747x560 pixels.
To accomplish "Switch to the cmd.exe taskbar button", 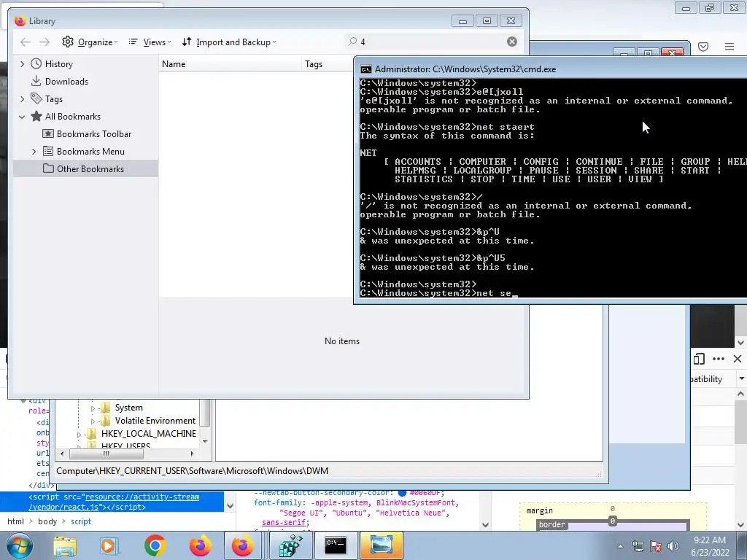I will [336, 545].
